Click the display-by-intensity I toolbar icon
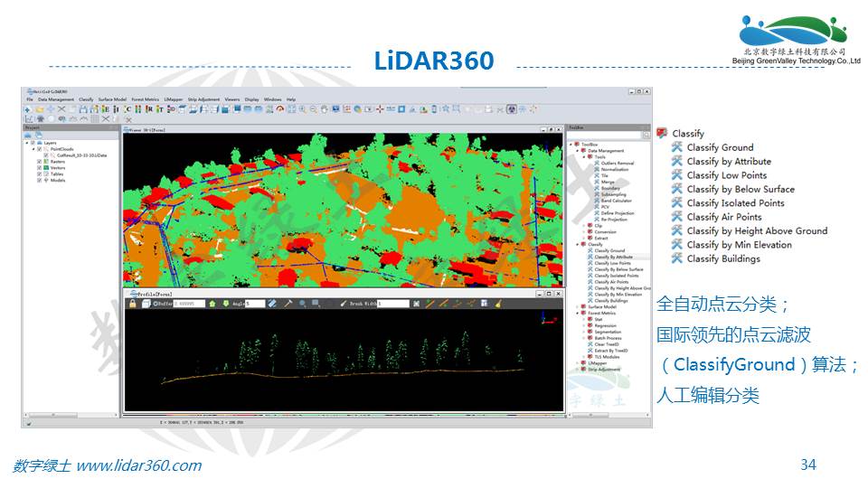This screenshot has width=868, height=488. click(116, 109)
